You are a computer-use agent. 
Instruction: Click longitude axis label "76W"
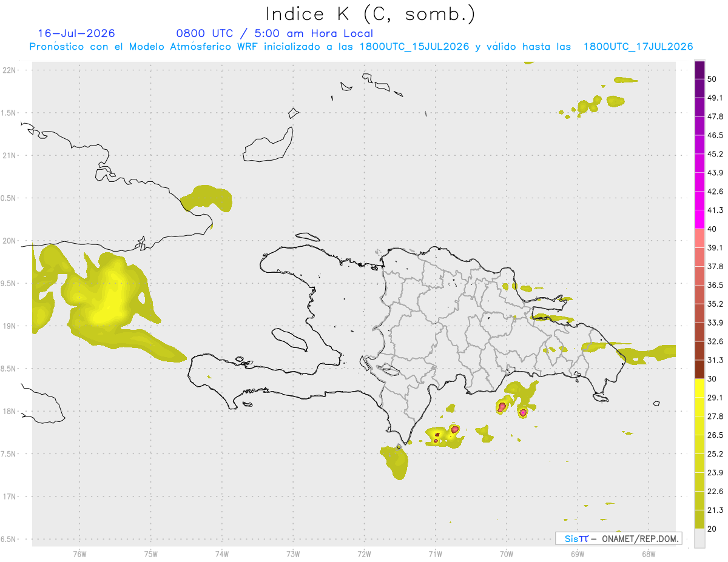point(79,554)
